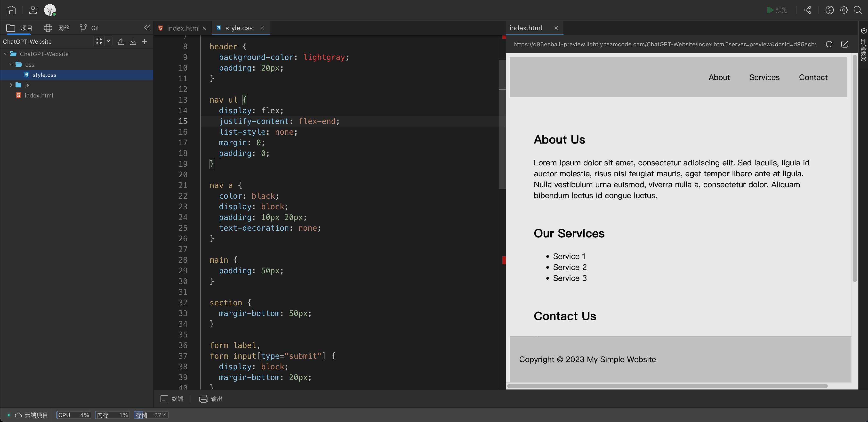This screenshot has width=868, height=422.
Task: Open the help question mark icon
Action: tap(829, 10)
